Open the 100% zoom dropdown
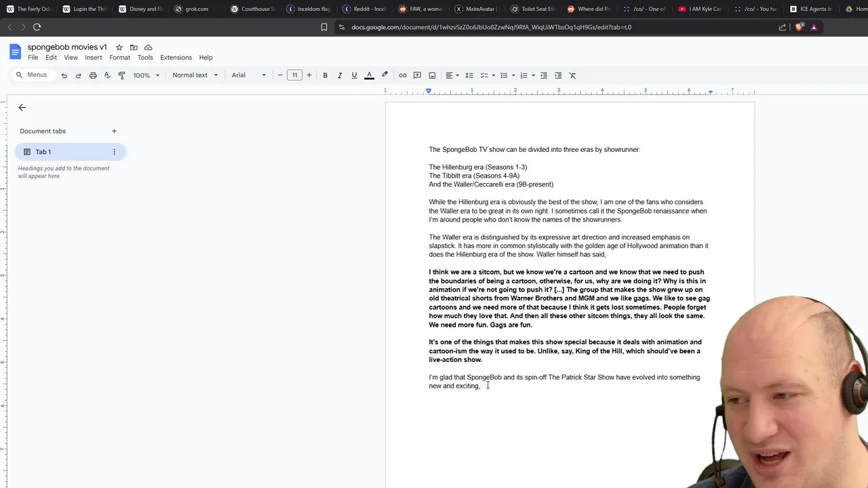The image size is (868, 488). point(146,75)
